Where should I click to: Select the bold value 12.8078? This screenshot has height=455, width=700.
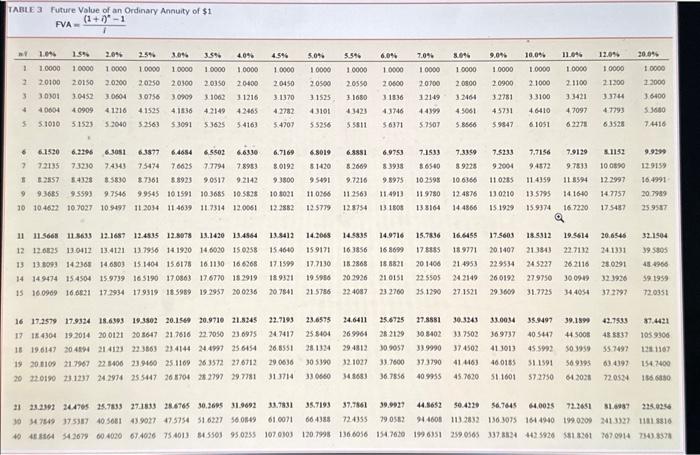[179, 235]
